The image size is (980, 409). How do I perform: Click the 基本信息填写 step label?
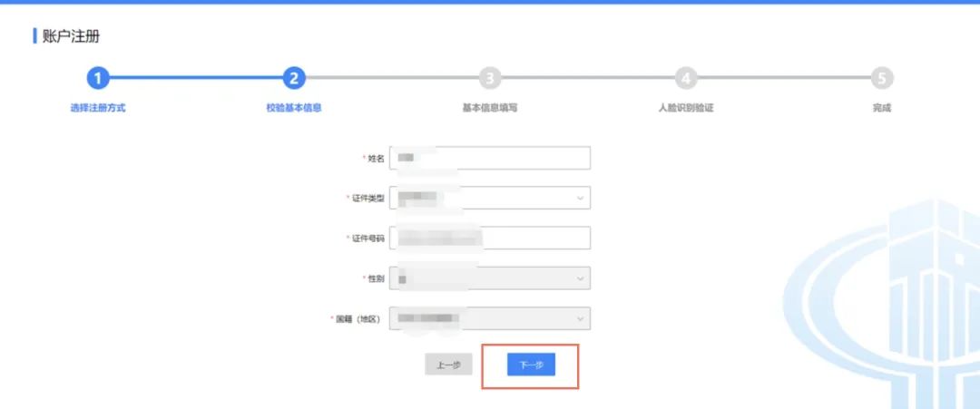490,108
